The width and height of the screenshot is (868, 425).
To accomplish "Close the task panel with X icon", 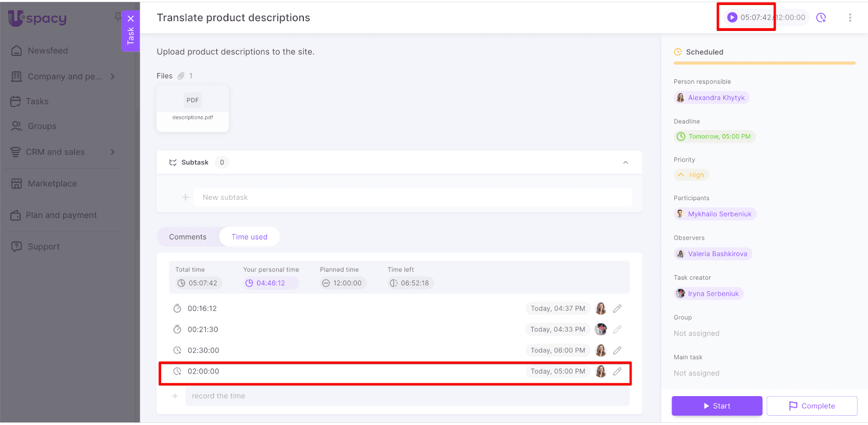I will click(131, 18).
